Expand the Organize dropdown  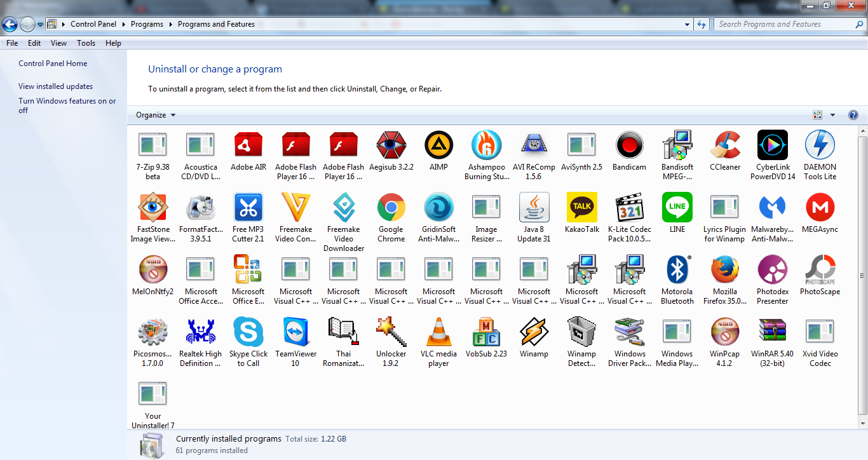[x=156, y=115]
